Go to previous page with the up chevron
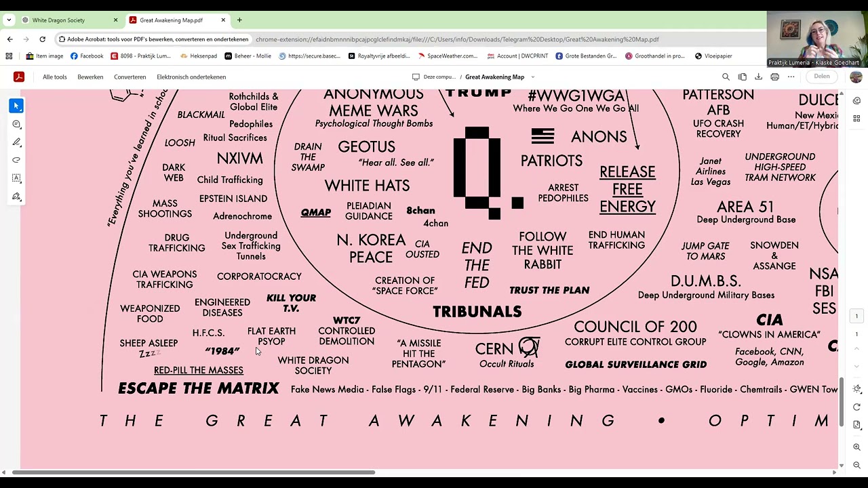Screen dimensions: 868x488 (856, 350)
